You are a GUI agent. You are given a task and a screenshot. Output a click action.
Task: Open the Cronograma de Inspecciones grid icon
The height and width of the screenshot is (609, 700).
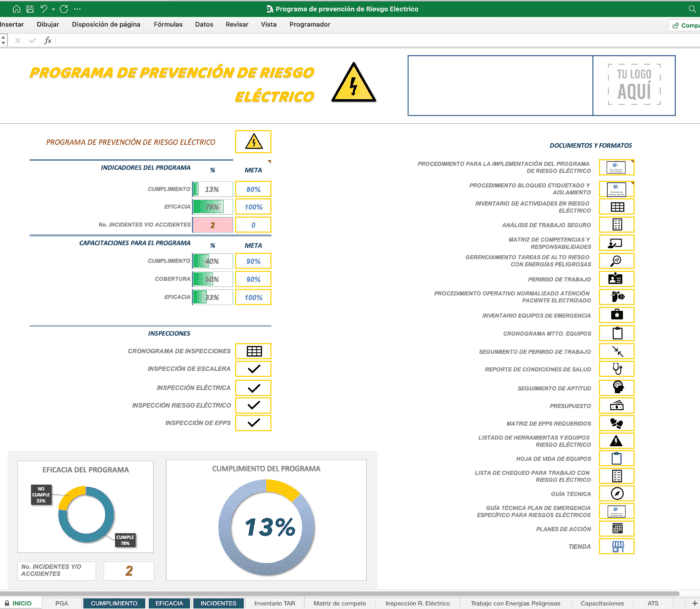coord(254,351)
